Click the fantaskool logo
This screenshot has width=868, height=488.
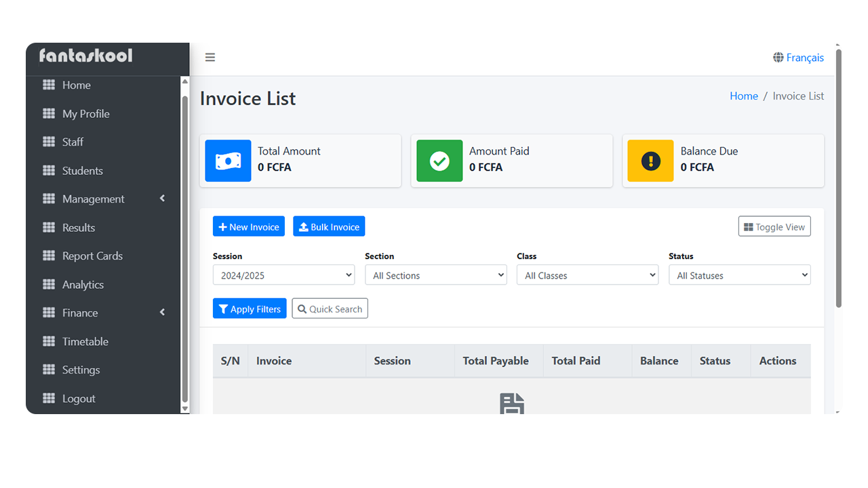click(x=86, y=56)
